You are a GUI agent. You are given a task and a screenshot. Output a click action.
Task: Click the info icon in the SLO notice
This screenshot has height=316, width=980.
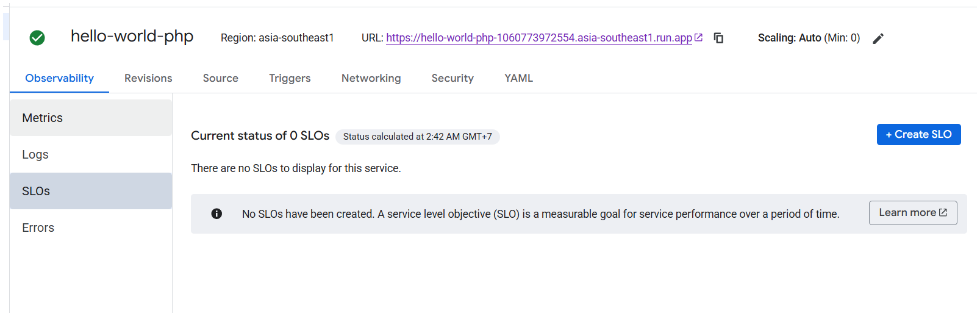(x=216, y=214)
